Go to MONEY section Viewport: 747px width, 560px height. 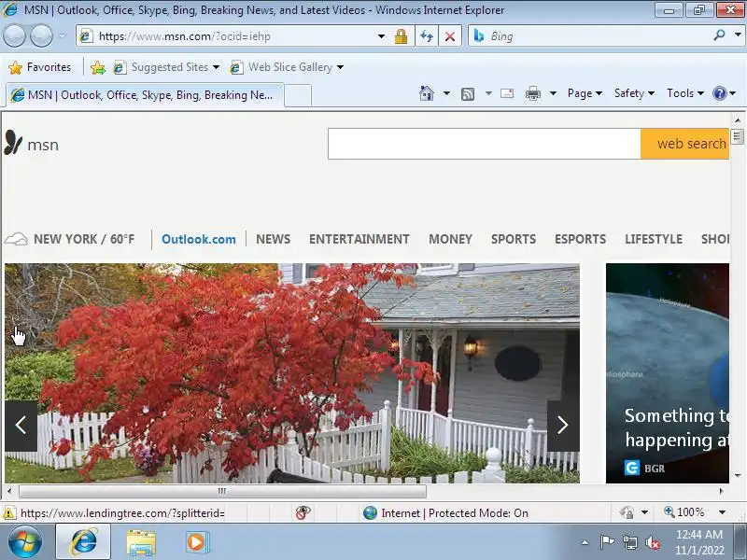pyautogui.click(x=450, y=239)
